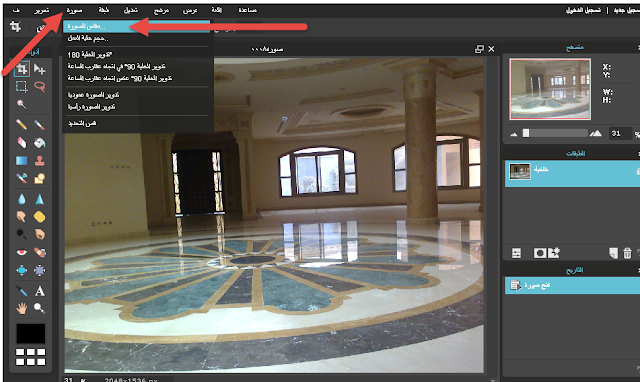Click the black foreground color swatch
The width and height of the screenshot is (640, 382).
click(31, 333)
